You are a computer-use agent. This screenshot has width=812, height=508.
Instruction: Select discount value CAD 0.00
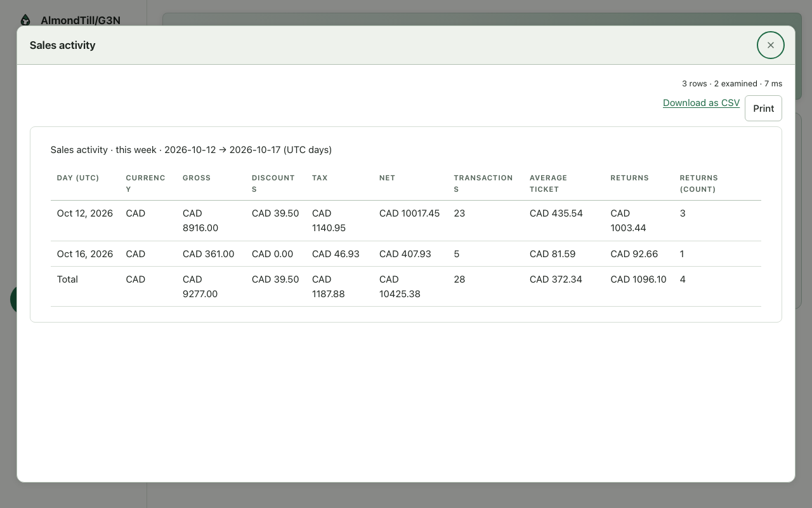tap(272, 254)
